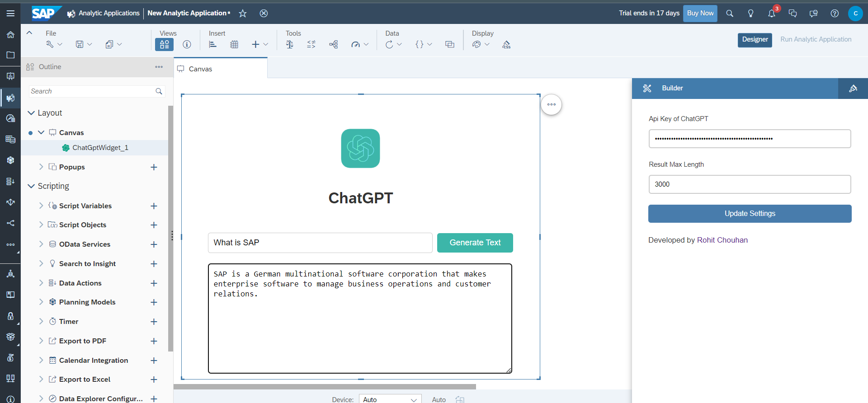
Task: Click the Generate Text button
Action: coord(475,243)
